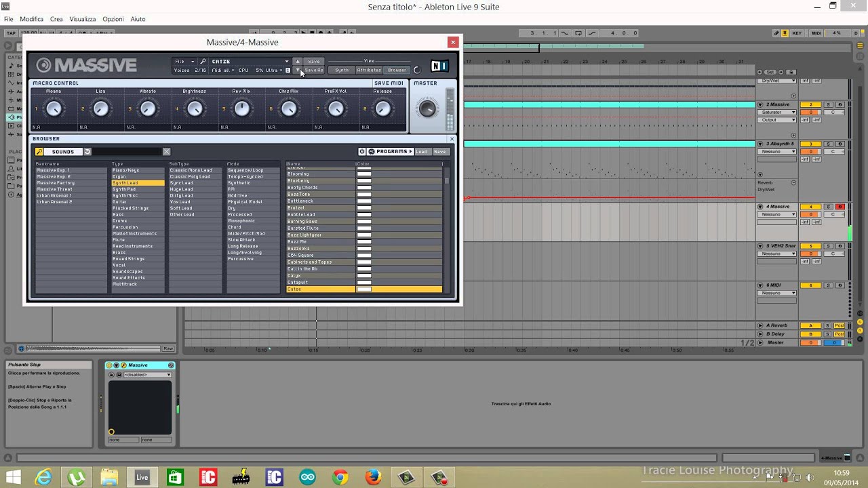This screenshot has height=488, width=868.
Task: Click the Load button next to PROGRAMS
Action: click(x=422, y=152)
